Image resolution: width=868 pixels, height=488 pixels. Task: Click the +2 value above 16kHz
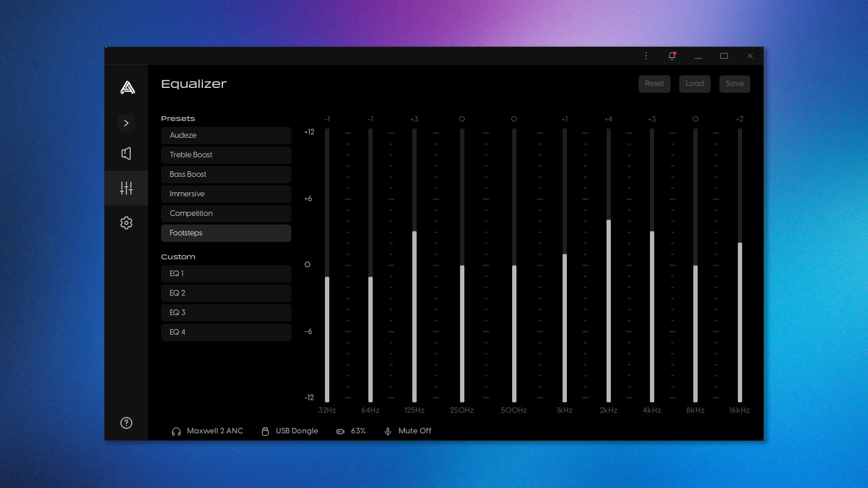coord(739,119)
